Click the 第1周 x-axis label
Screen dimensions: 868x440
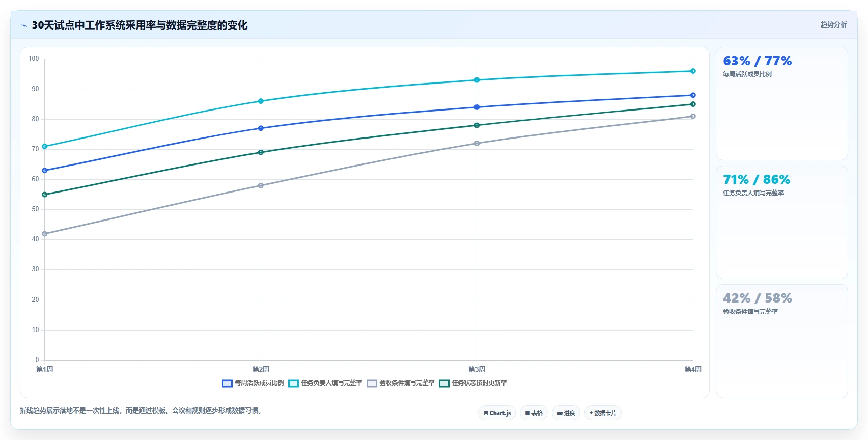coord(45,369)
